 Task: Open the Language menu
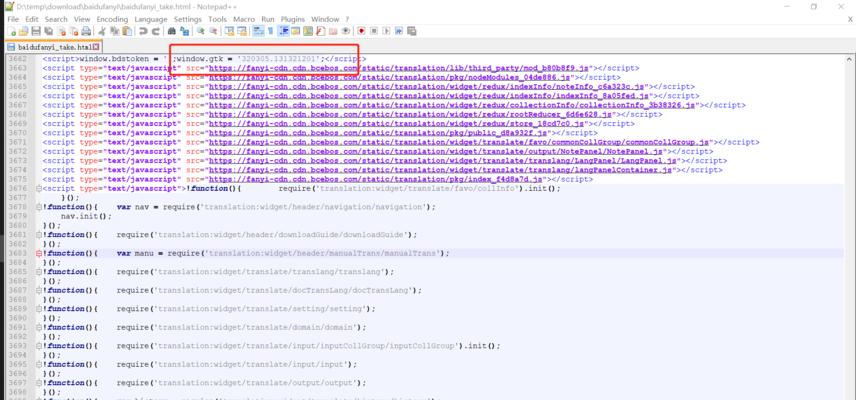(x=151, y=19)
